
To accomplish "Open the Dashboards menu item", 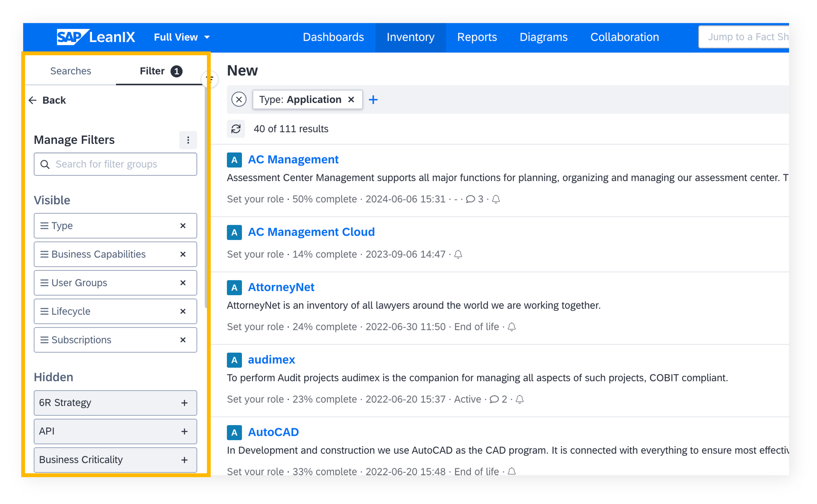I will pyautogui.click(x=333, y=37).
